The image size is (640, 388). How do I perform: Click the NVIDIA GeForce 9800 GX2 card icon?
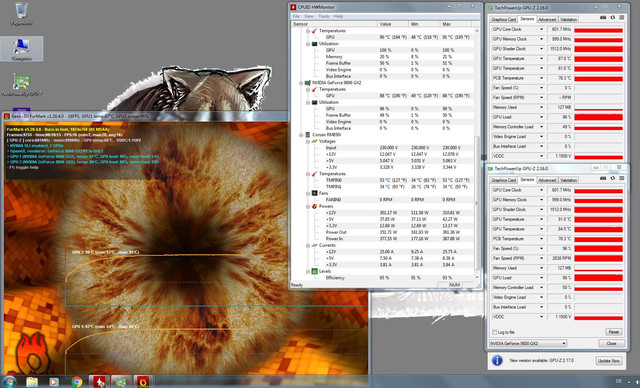308,82
